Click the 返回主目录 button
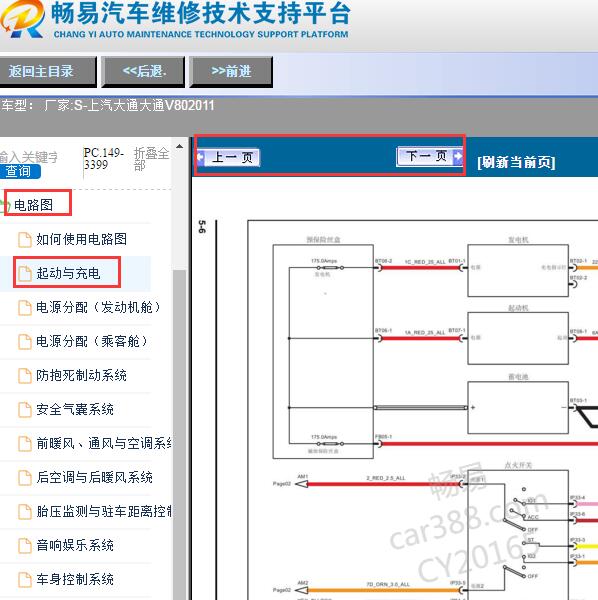This screenshot has height=600, width=598. click(47, 72)
